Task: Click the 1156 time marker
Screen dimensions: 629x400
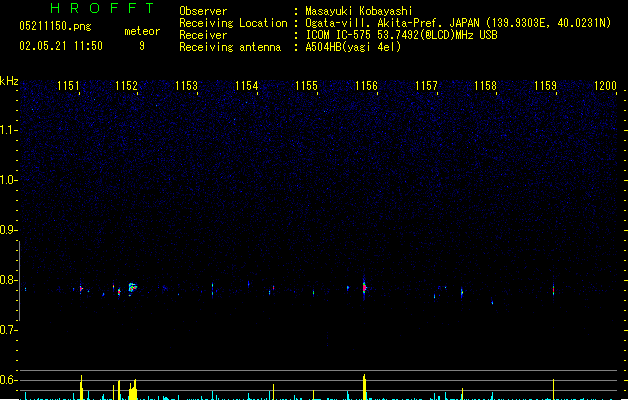Action: point(366,86)
